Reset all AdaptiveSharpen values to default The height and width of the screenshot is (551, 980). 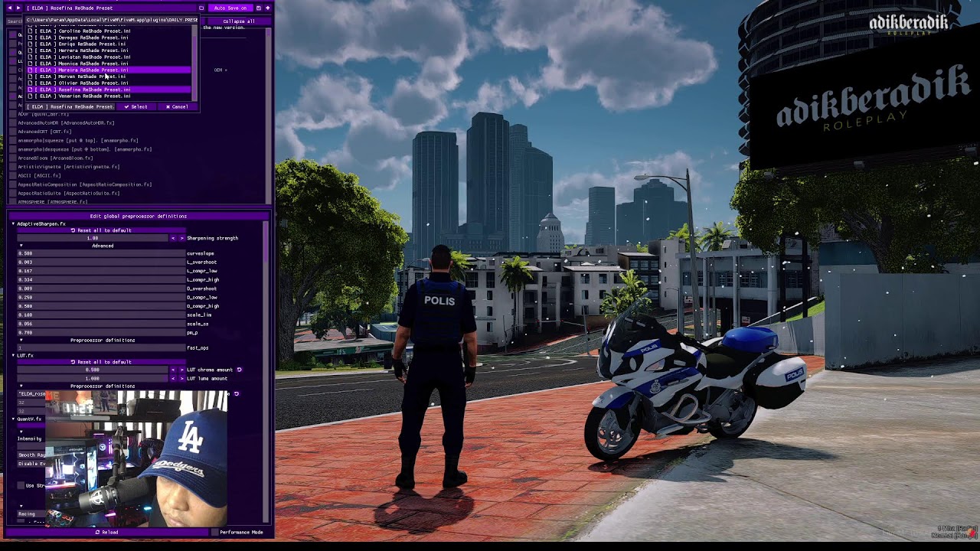pyautogui.click(x=102, y=230)
